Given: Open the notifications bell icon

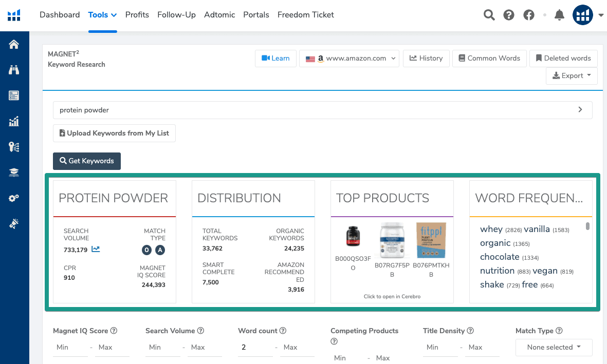Looking at the screenshot, I should tap(559, 15).
